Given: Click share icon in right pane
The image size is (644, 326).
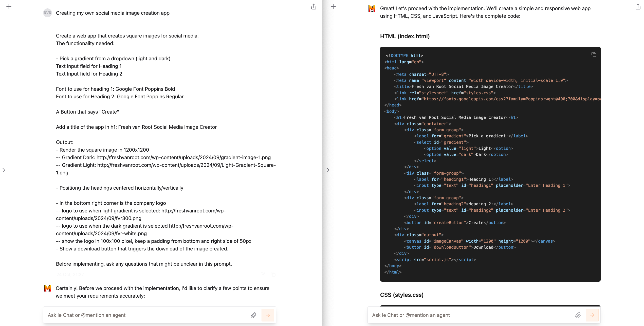Looking at the screenshot, I should click(x=638, y=7).
